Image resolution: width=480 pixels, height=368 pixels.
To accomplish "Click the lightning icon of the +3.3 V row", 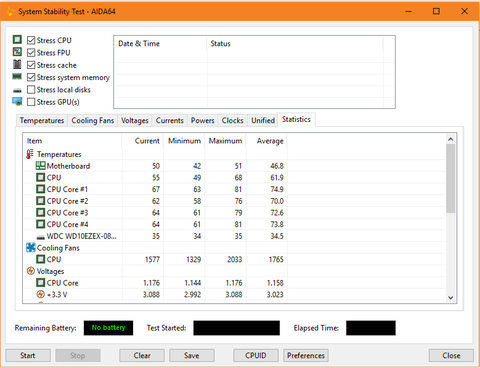I will (41, 294).
